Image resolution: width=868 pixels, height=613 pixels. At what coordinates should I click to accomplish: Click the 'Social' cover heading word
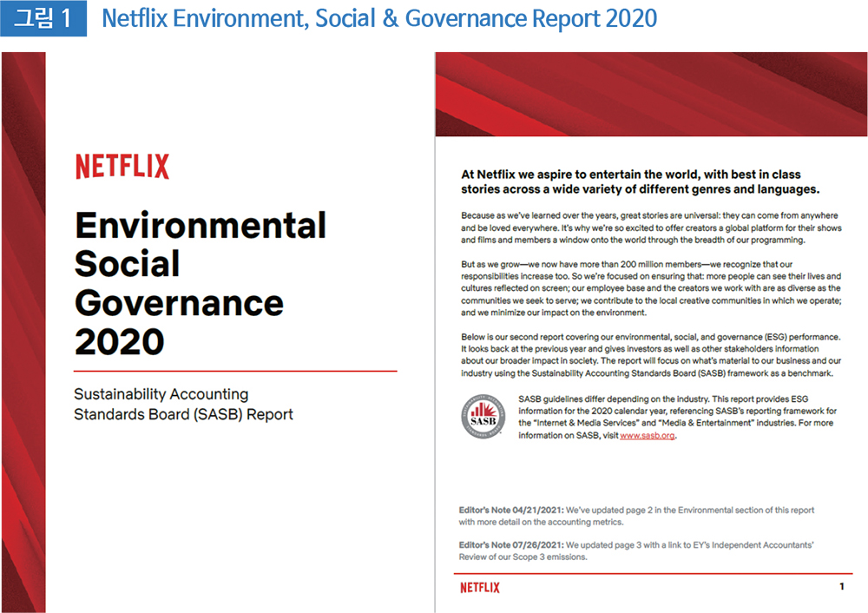[128, 264]
